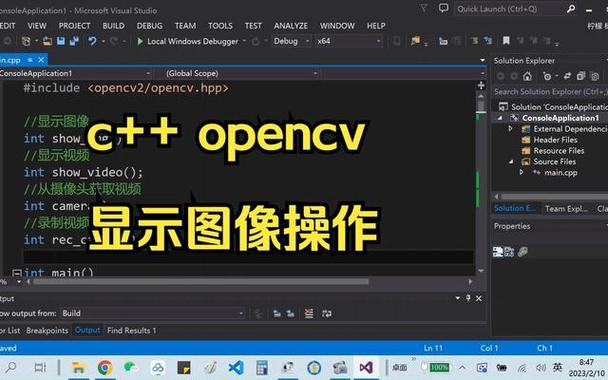608x380 pixels.
Task: Close the Output panel
Action: click(478, 298)
